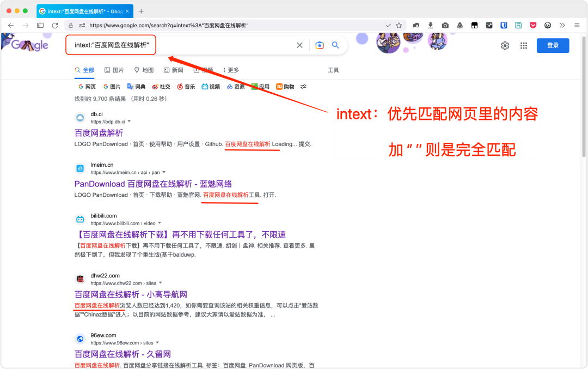Open 工具 search tools
Image resolution: width=588 pixels, height=369 pixels.
[x=333, y=70]
